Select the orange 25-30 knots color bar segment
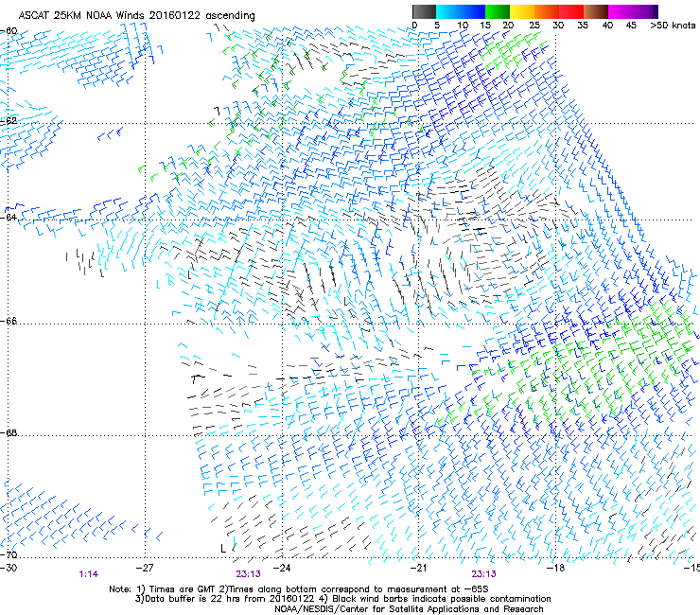Image resolution: width=700 pixels, height=615 pixels. [x=547, y=11]
